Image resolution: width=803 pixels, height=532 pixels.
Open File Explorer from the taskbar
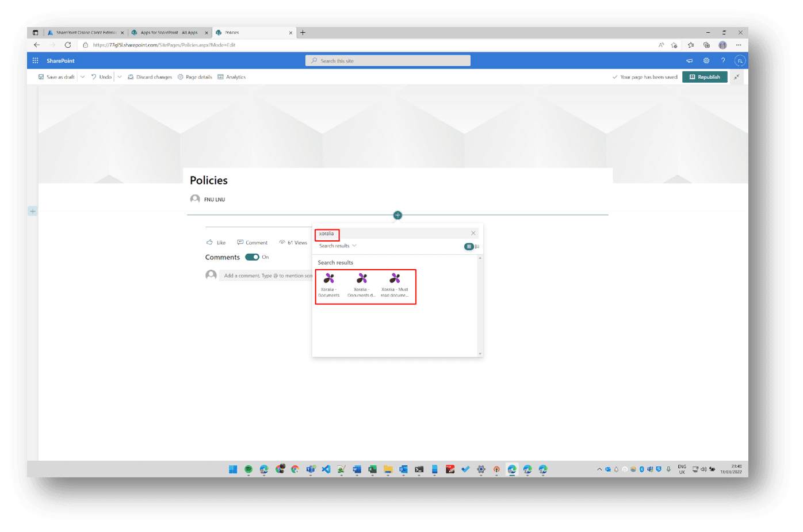(x=388, y=469)
